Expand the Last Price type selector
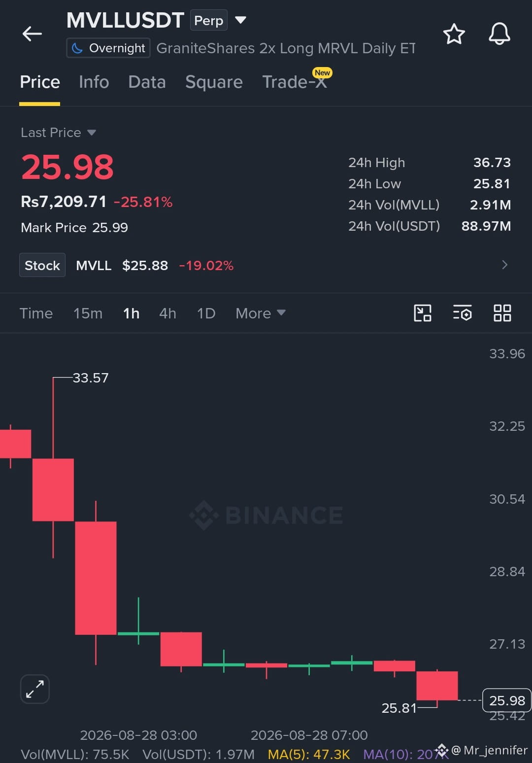 coord(58,133)
